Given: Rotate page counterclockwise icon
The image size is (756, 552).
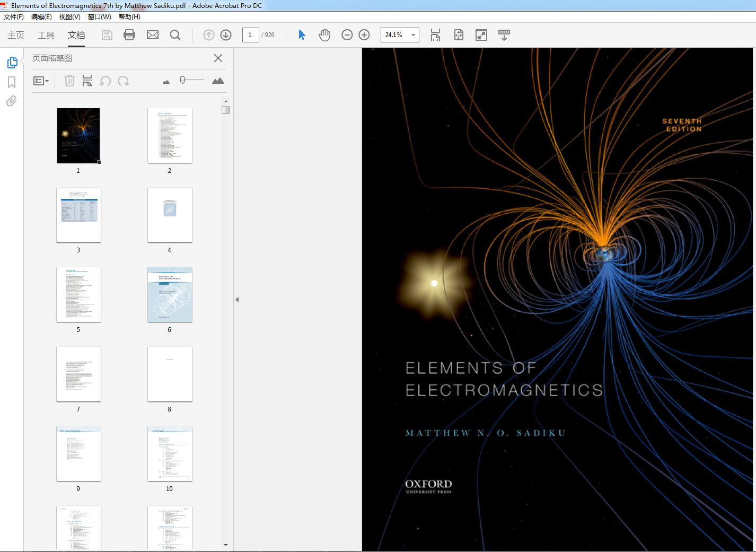Looking at the screenshot, I should coord(106,81).
